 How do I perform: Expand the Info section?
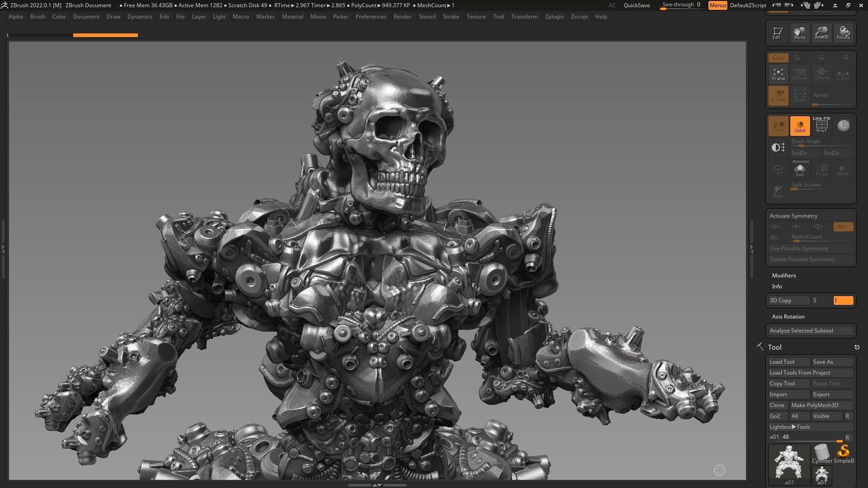777,286
